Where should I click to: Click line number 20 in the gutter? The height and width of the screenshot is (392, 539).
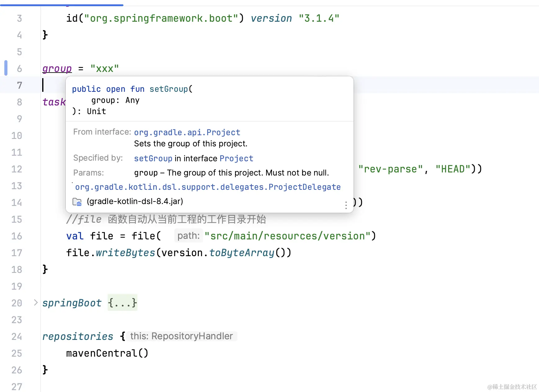click(17, 303)
